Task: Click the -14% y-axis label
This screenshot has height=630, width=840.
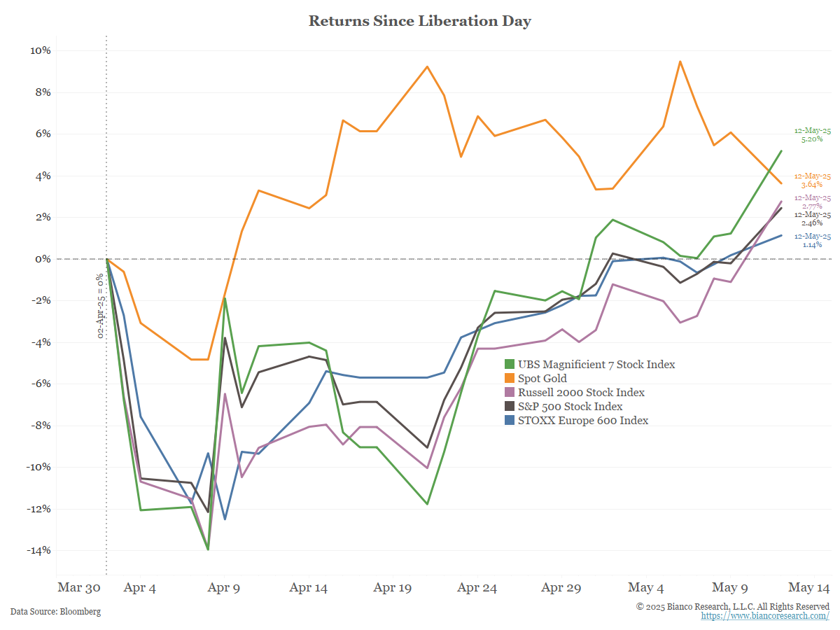Action: [37, 550]
